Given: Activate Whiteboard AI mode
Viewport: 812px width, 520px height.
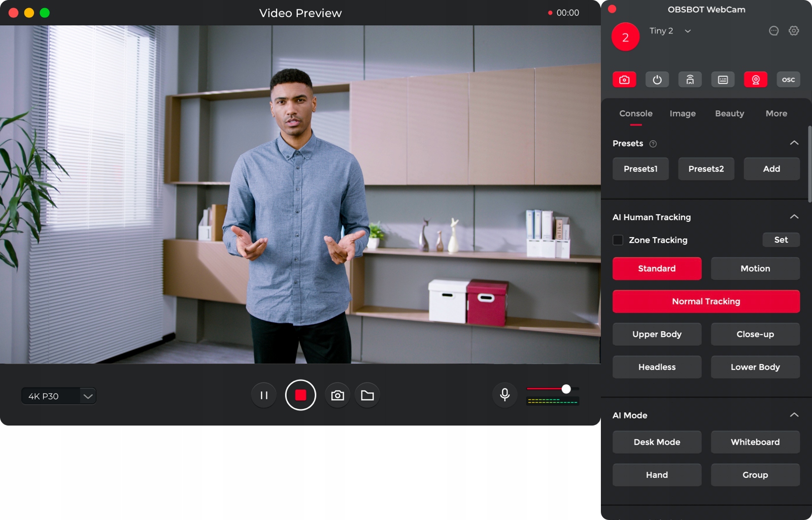Looking at the screenshot, I should point(755,442).
